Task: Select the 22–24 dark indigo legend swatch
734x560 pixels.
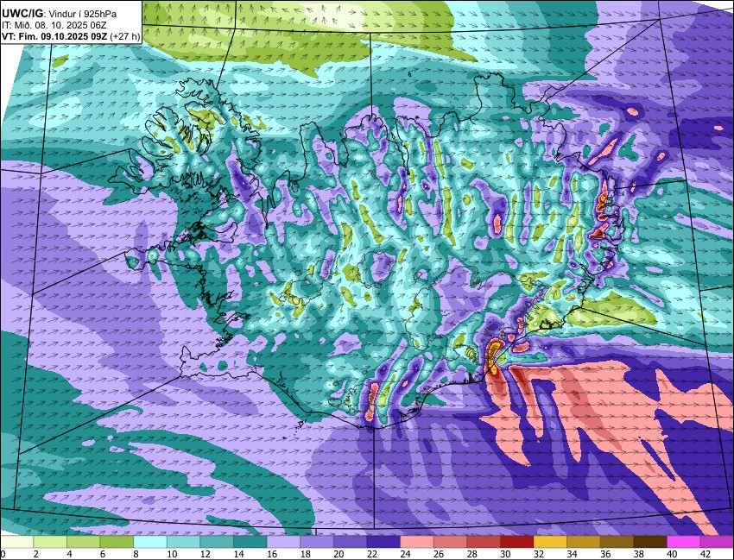Action: [383, 542]
